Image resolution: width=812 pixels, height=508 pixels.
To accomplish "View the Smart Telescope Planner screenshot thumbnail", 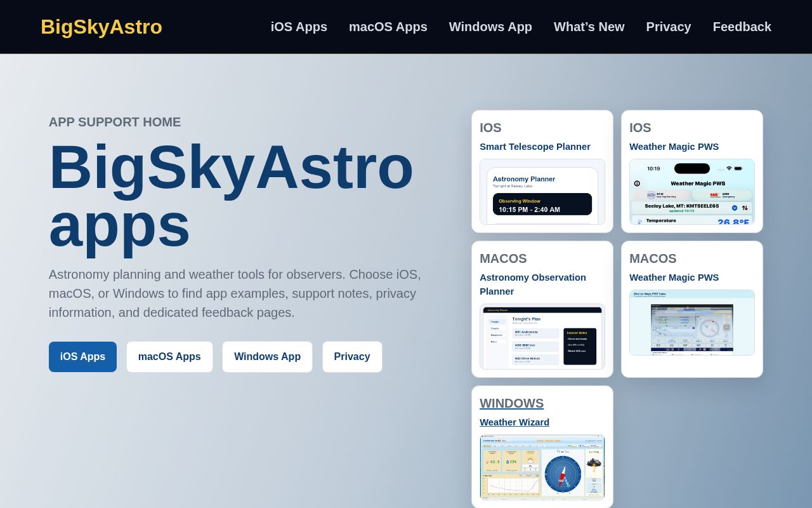I will click(542, 192).
